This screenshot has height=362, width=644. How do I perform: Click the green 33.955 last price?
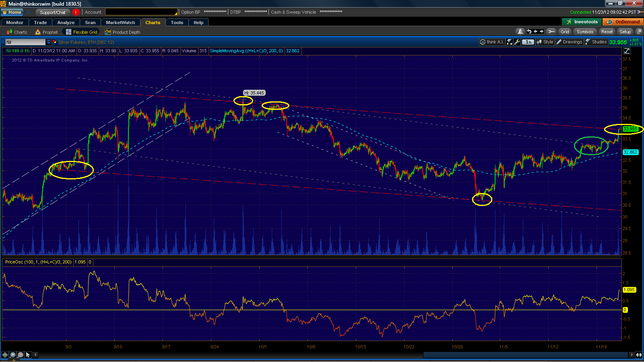618,42
